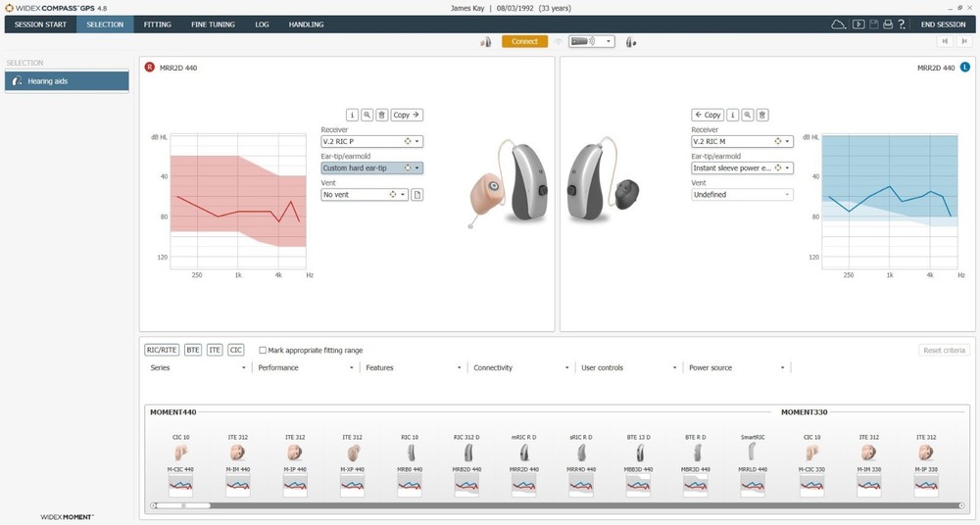Expand the User controls filter dropdown

tap(629, 368)
